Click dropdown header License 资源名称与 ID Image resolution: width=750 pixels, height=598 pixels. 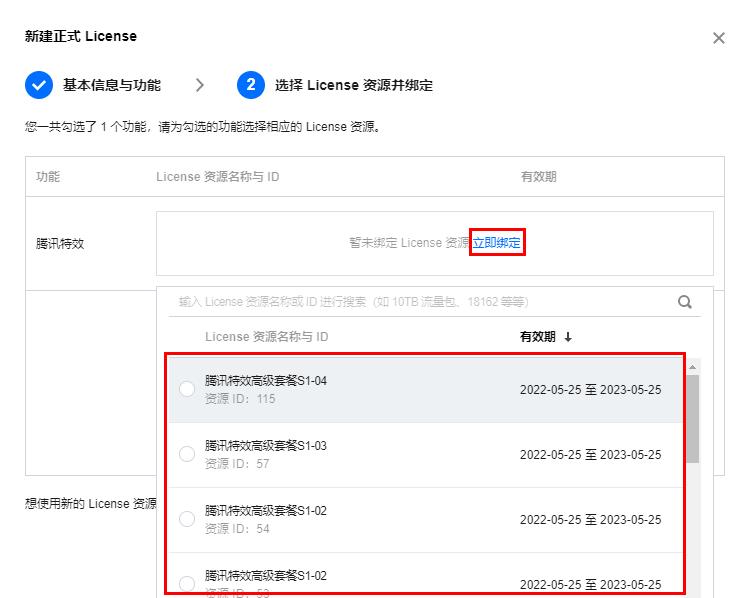266,337
